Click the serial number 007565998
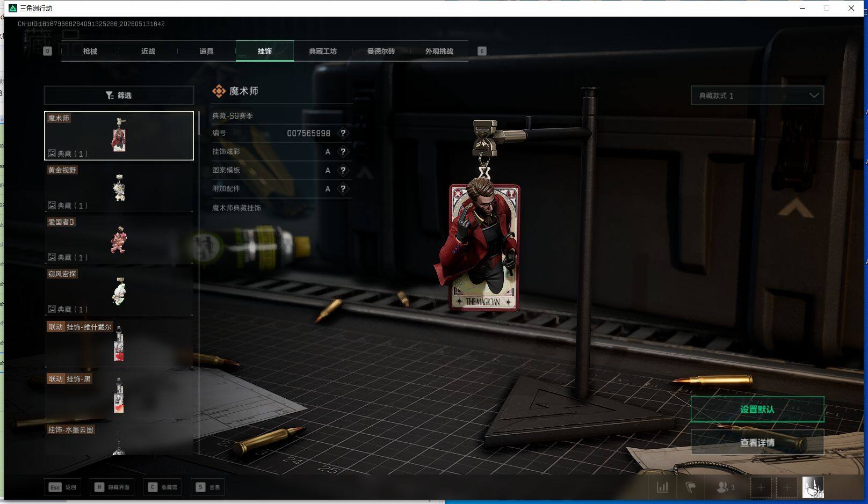This screenshot has height=504, width=868. (x=309, y=133)
